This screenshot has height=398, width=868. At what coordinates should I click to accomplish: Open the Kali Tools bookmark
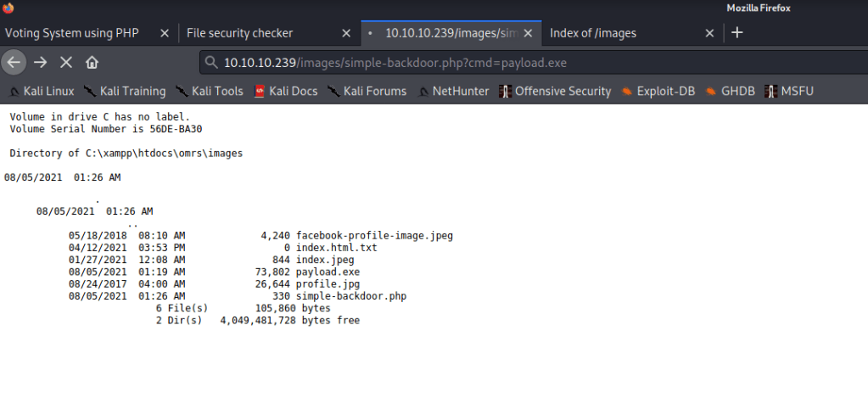[210, 91]
